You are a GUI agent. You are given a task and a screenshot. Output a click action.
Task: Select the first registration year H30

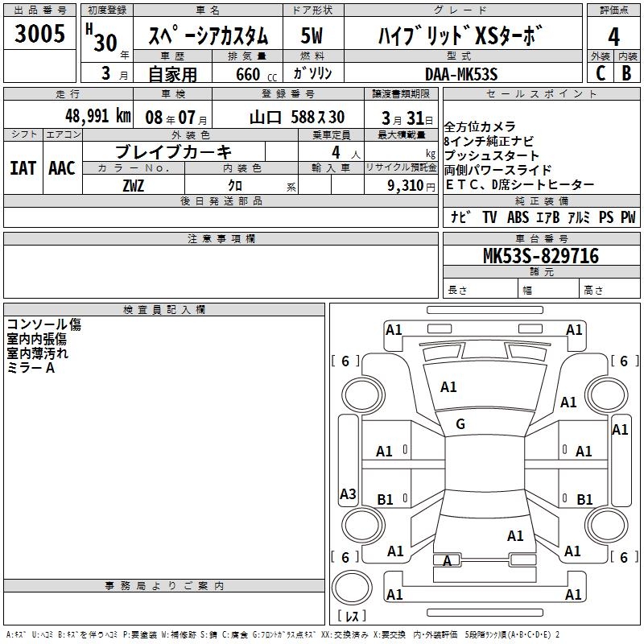pos(102,38)
